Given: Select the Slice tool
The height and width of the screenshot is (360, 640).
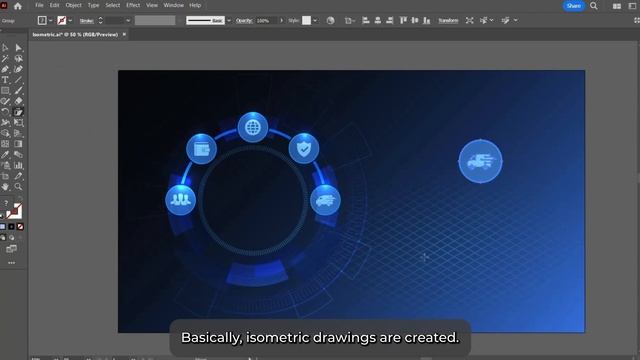Looking at the screenshot, I should [x=18, y=176].
